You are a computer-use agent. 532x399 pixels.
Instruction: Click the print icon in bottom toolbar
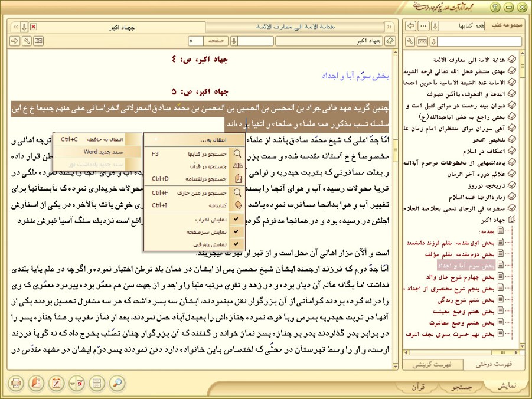point(15,383)
